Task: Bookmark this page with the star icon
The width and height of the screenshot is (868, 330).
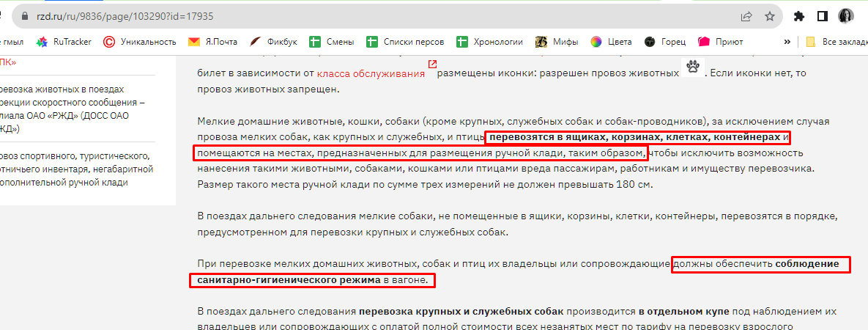Action: (769, 17)
